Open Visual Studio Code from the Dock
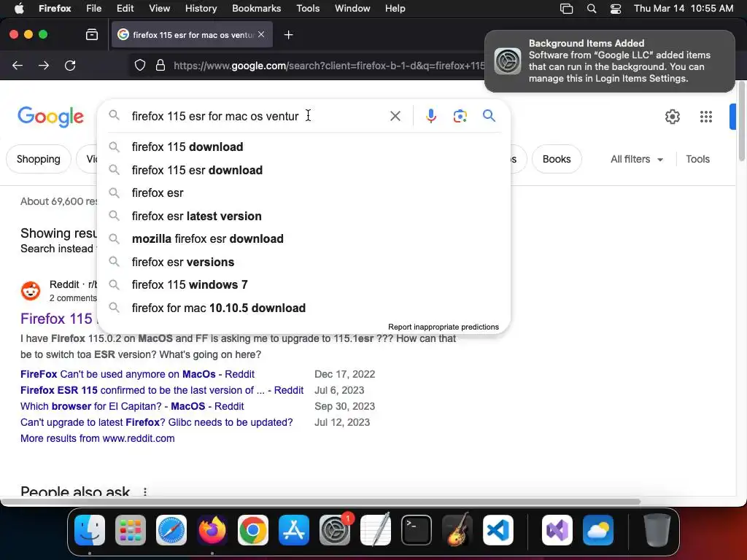 [498, 530]
